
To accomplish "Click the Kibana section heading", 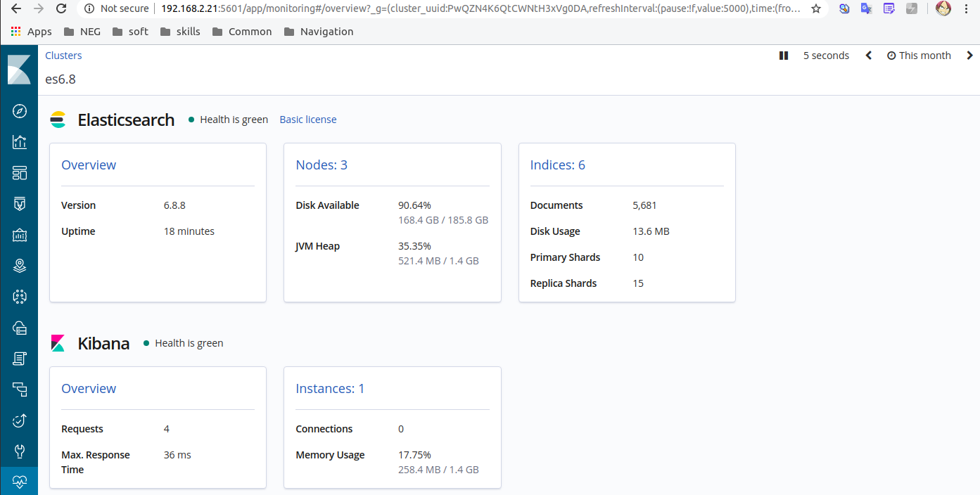I will click(103, 343).
